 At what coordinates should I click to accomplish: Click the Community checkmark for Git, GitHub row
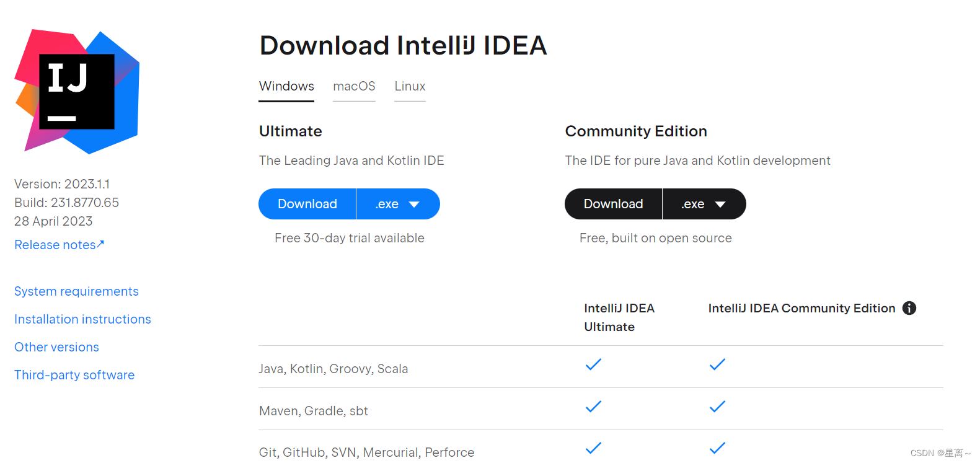pyautogui.click(x=717, y=448)
